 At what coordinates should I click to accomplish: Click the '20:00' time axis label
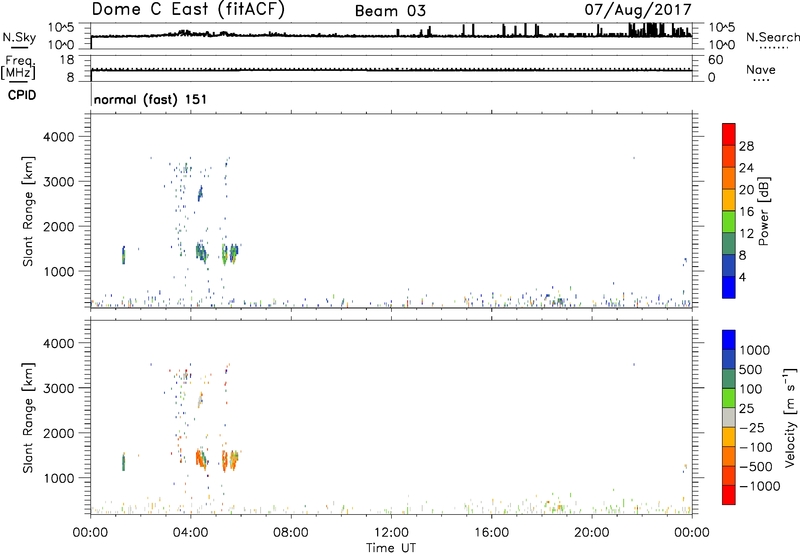tap(591, 533)
